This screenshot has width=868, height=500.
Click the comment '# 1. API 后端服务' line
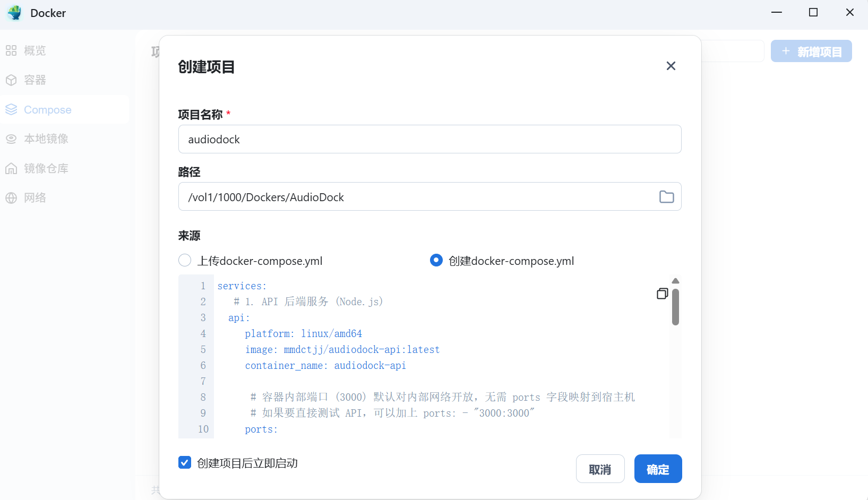(308, 301)
